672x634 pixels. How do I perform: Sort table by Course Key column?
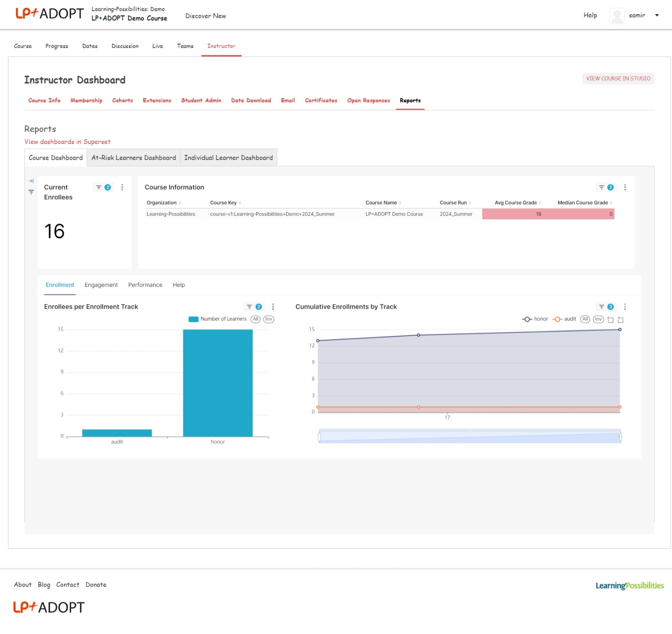pos(225,203)
